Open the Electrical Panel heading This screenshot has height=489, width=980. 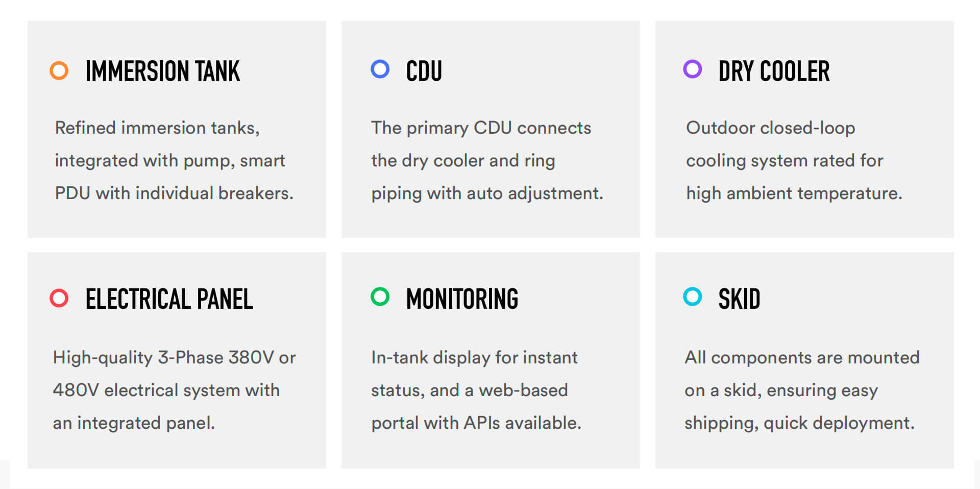click(x=169, y=299)
